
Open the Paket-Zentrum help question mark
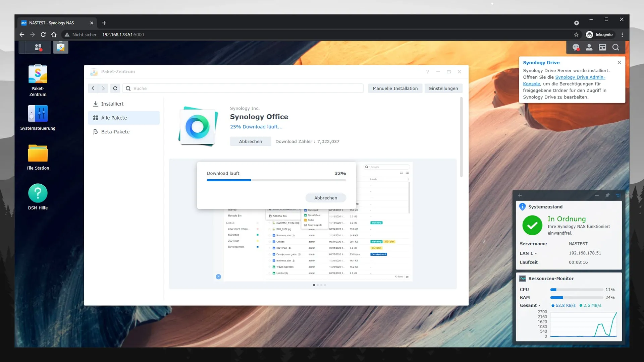click(428, 72)
